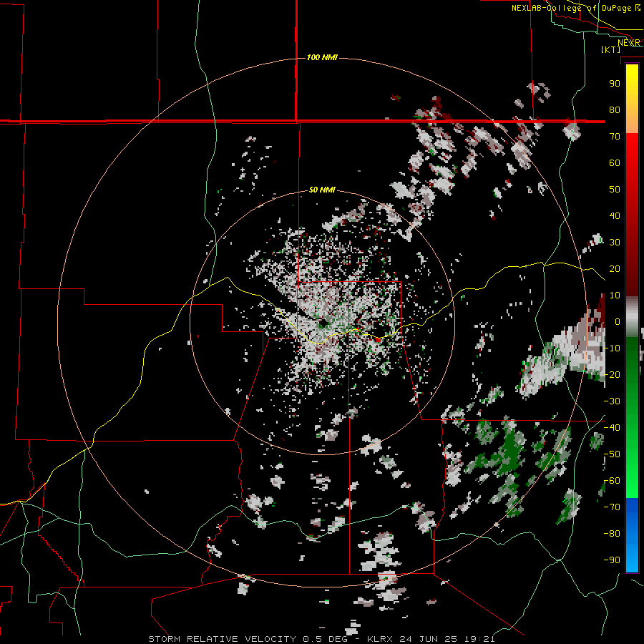The height and width of the screenshot is (644, 644).
Task: Click the 20 knot scale label
Action: click(615, 268)
